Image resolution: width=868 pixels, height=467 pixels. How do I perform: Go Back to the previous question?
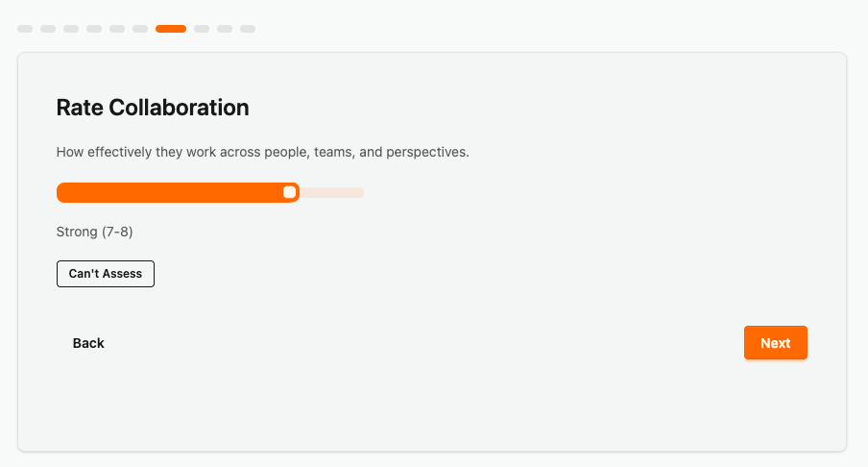click(x=88, y=343)
